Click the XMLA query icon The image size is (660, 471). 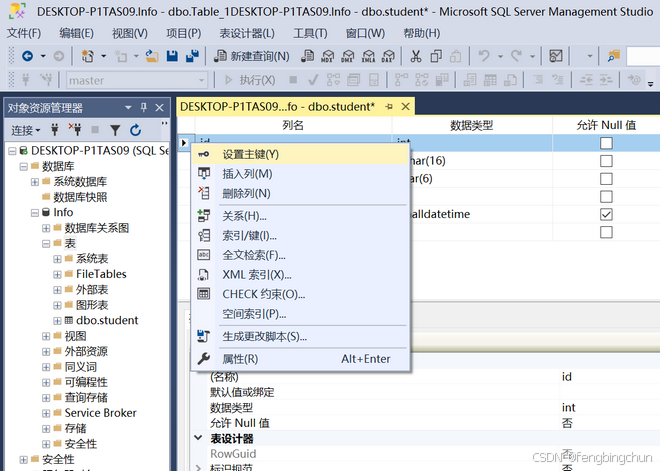[368, 56]
